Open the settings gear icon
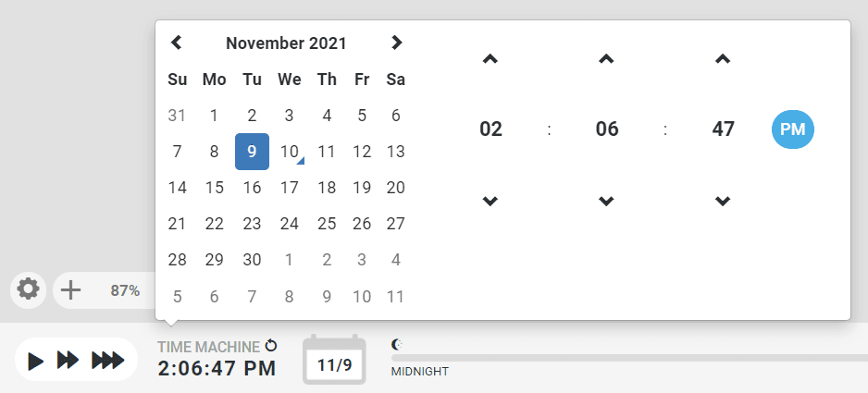This screenshot has height=393, width=868. [x=29, y=289]
